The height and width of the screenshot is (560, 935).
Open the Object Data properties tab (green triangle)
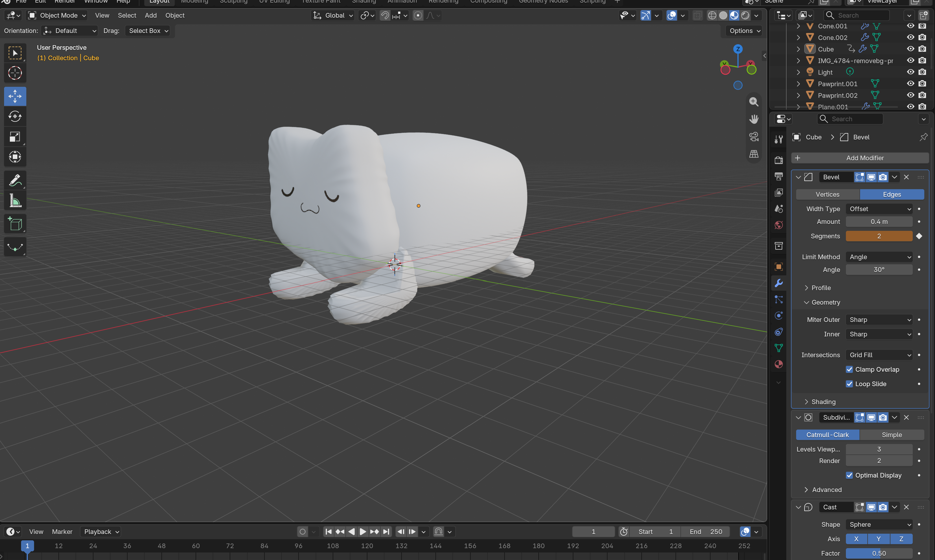pyautogui.click(x=778, y=348)
